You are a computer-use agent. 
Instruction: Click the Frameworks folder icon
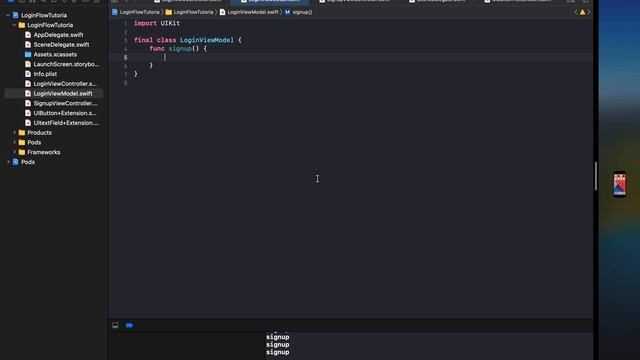coord(22,152)
